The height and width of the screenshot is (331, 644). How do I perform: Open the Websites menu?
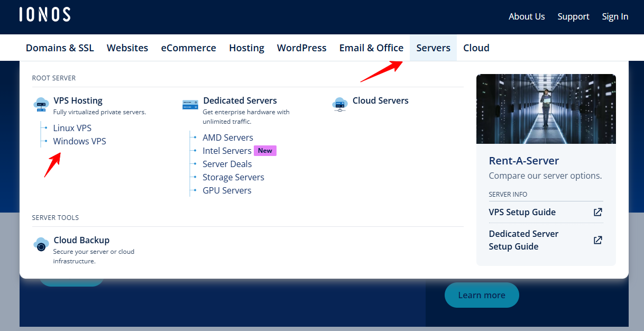(x=127, y=48)
